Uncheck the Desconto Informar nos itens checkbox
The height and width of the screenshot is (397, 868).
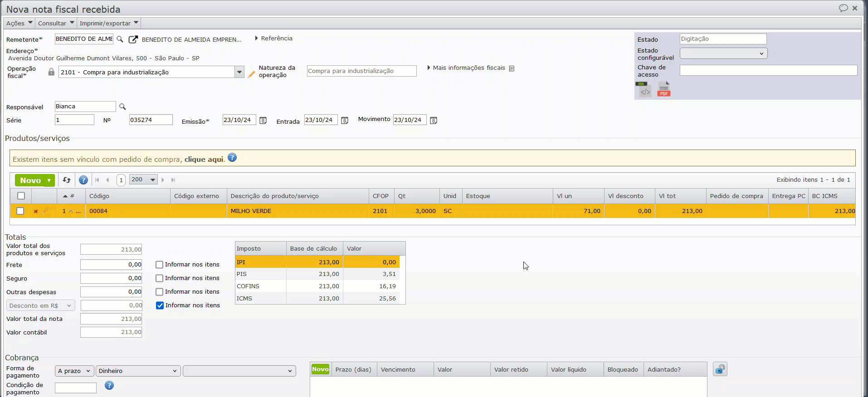coord(160,305)
